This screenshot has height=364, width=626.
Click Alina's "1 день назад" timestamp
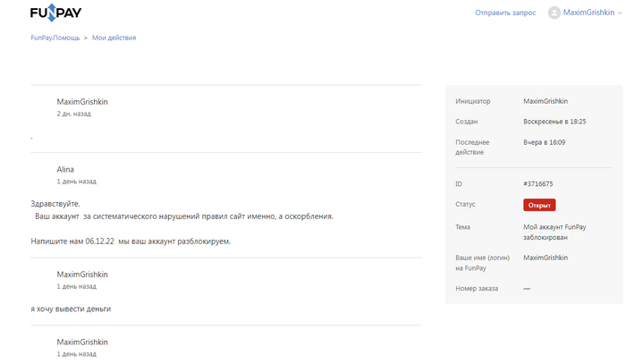pyautogui.click(x=76, y=181)
